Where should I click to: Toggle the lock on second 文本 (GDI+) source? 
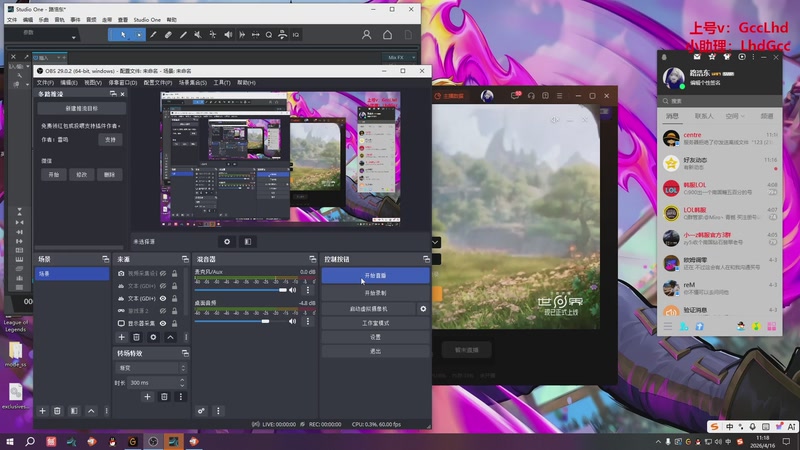[x=173, y=298]
